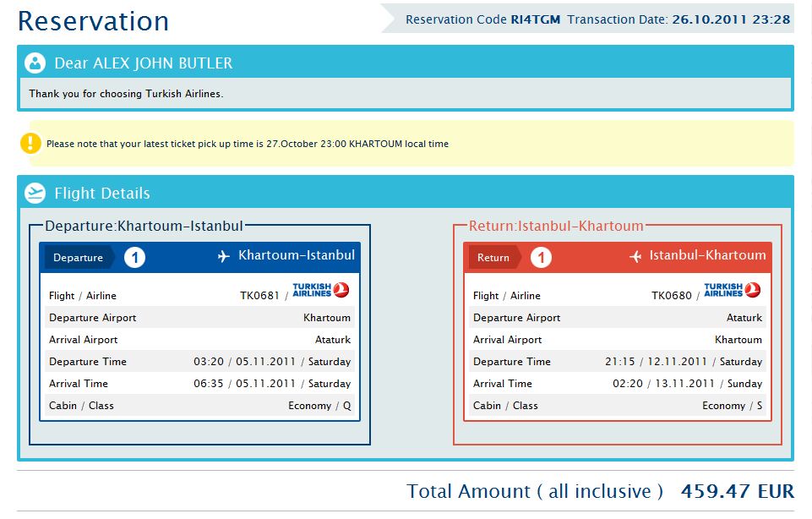Screen dimensions: 812x519
Task: Click the yellow exclamation warning icon
Action: [30, 143]
